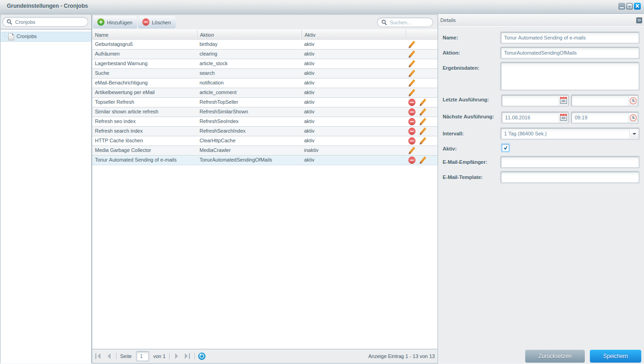Image resolution: width=644 pixels, height=364 pixels.
Task: Focus the left Cronjobs search field
Action: point(45,22)
